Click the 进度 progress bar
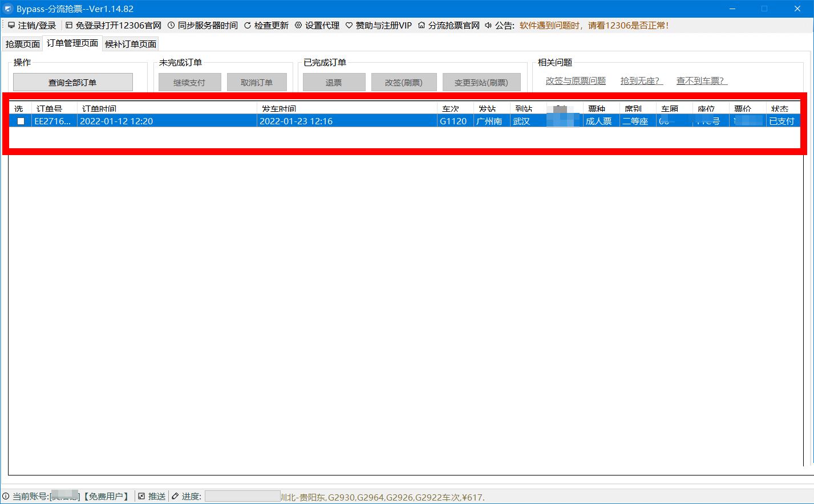 tap(242, 497)
